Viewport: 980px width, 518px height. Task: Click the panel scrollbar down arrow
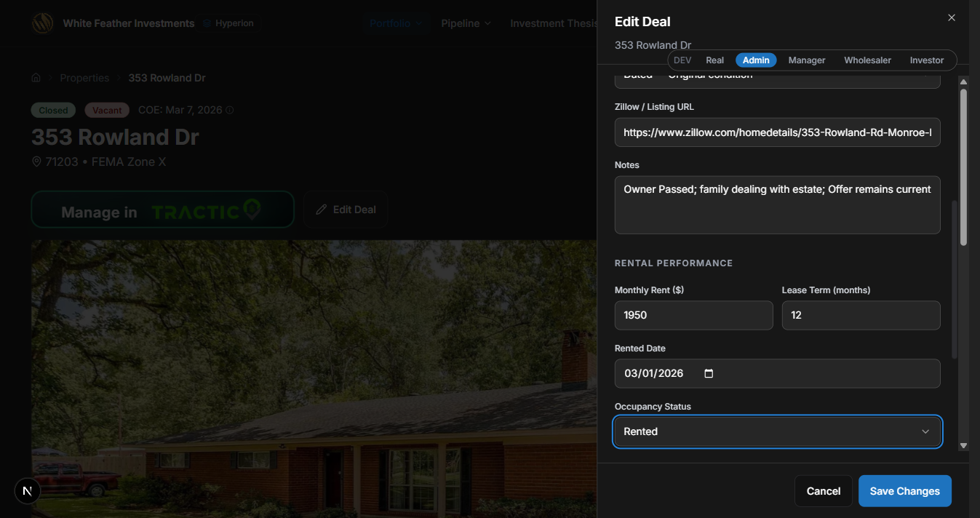tap(963, 445)
